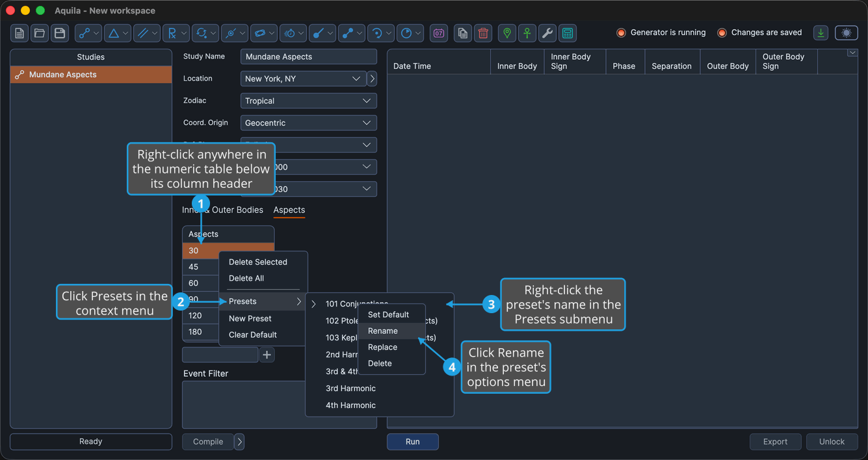Click the purple calendar 07 icon

(x=439, y=33)
